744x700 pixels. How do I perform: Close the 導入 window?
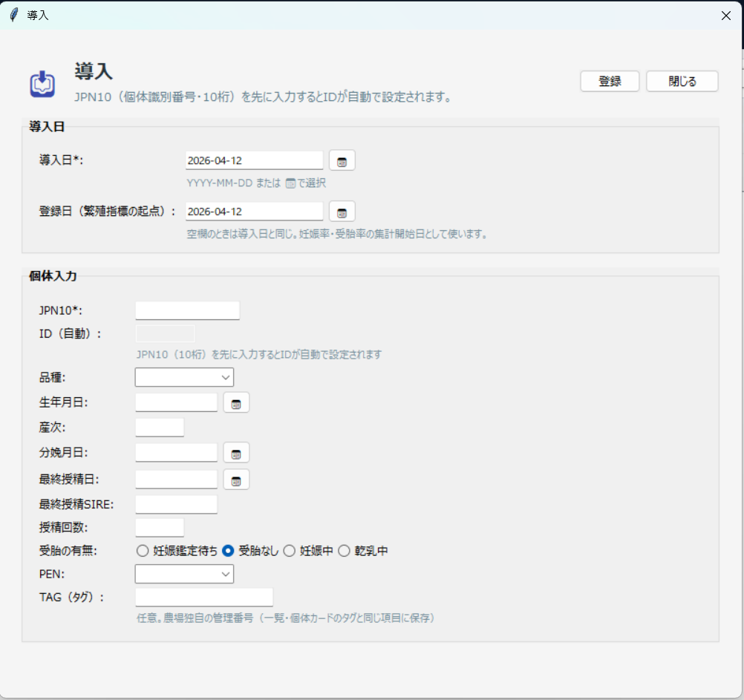[x=726, y=16]
